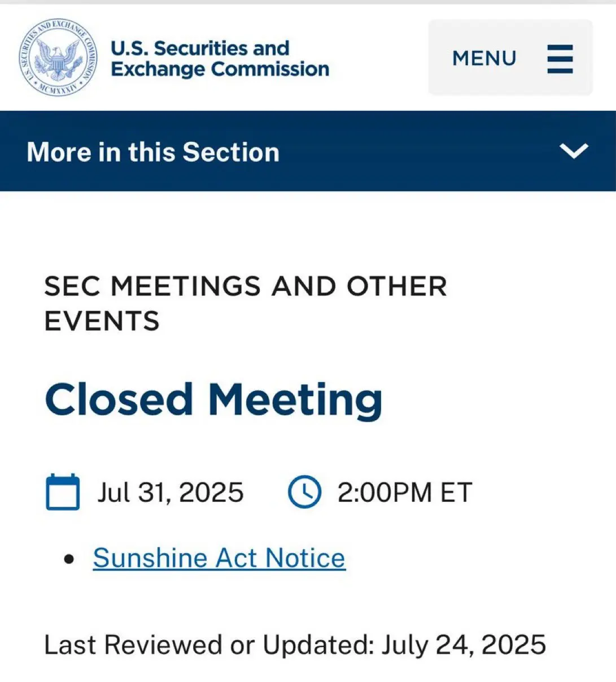The width and height of the screenshot is (616, 682).
Task: Expand the More in this Section bar
Action: (x=308, y=151)
